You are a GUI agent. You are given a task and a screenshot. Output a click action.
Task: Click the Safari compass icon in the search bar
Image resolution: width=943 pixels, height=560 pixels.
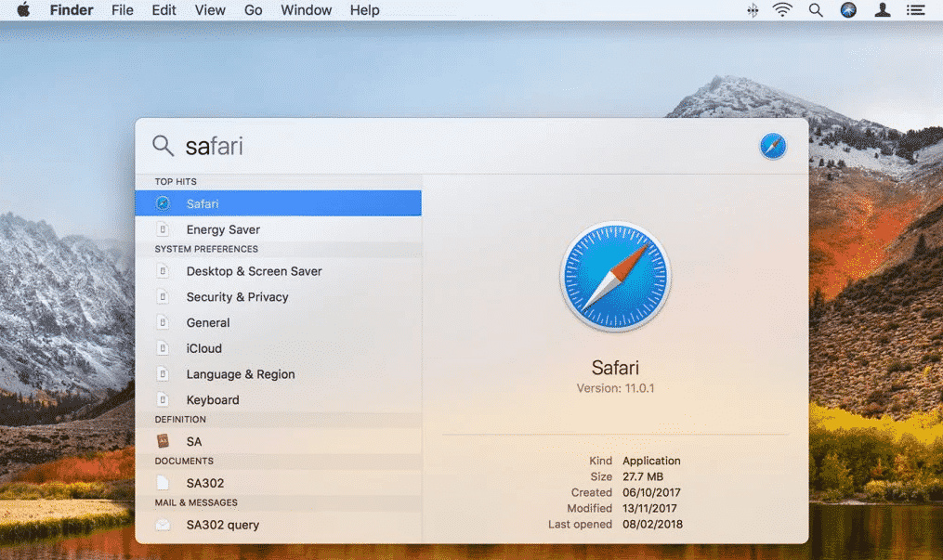pos(773,146)
